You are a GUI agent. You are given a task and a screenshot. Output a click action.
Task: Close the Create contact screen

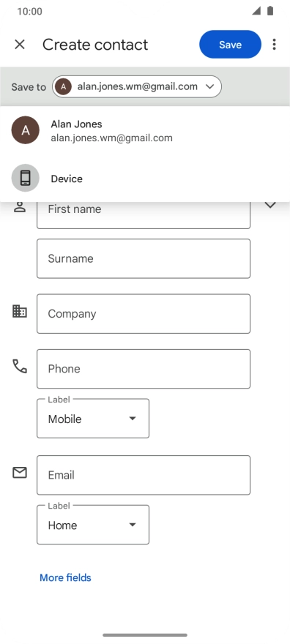coord(20,45)
